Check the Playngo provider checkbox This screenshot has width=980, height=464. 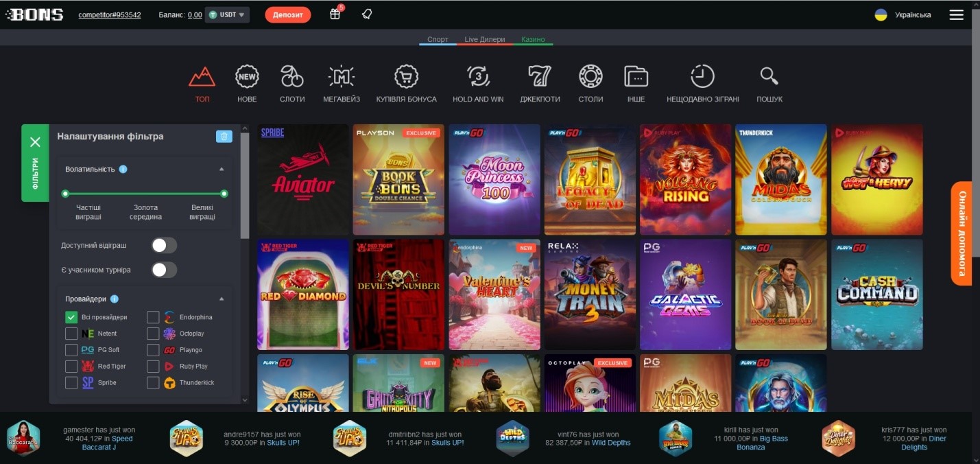153,350
